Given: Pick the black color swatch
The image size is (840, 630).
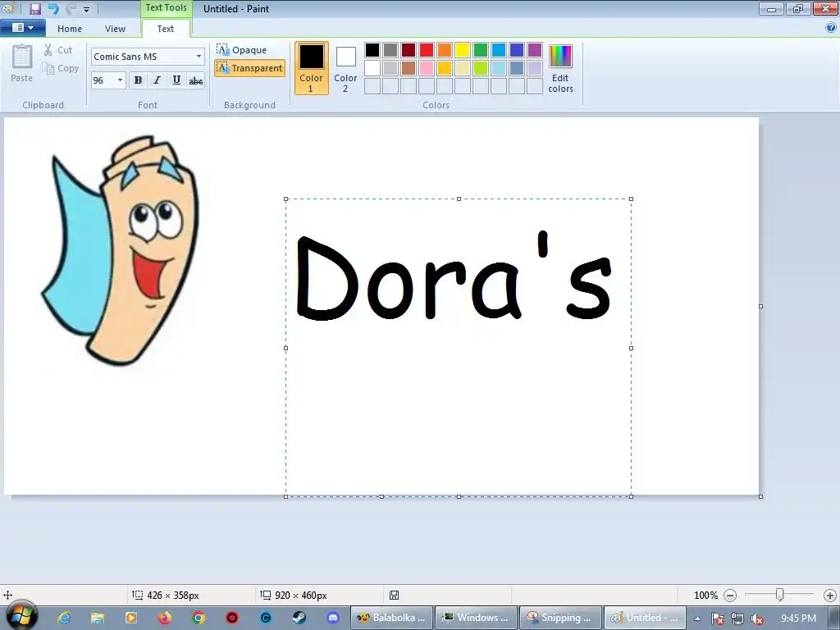Looking at the screenshot, I should [x=372, y=50].
